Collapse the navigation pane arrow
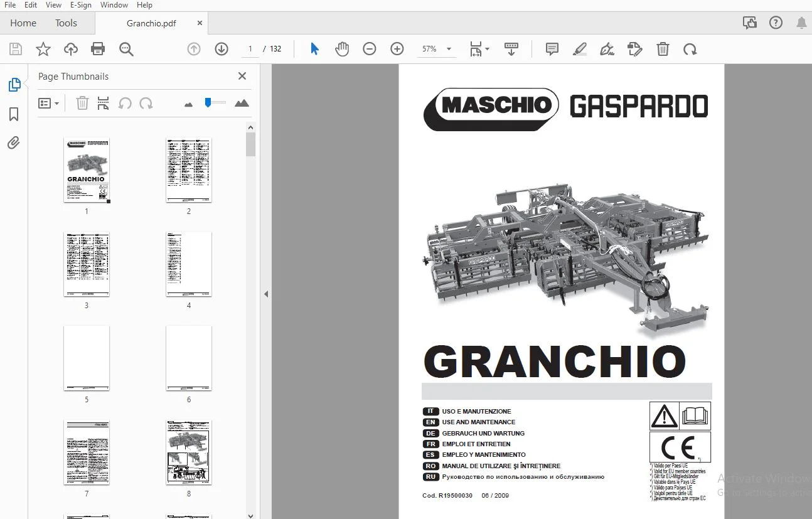 click(266, 294)
